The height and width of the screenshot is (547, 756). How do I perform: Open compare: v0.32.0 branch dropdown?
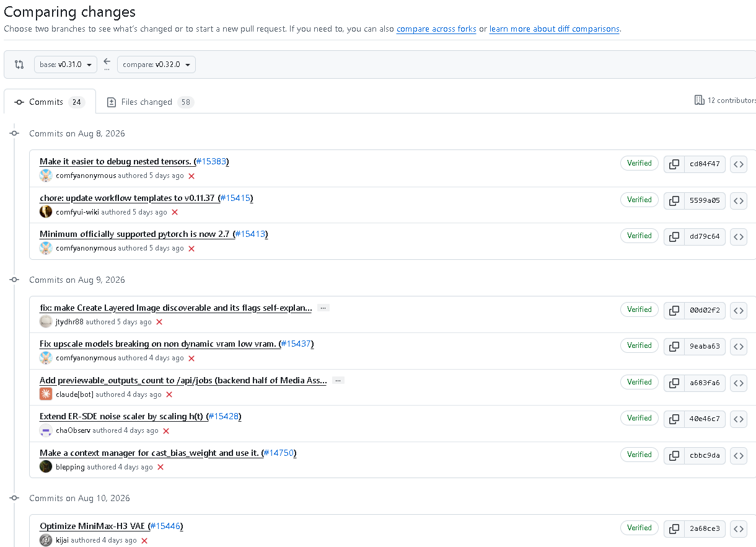pyautogui.click(x=156, y=64)
